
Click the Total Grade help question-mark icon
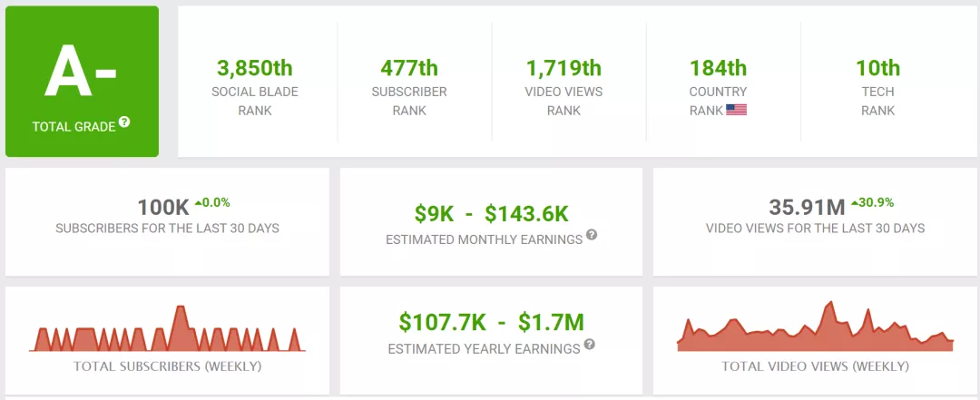[x=124, y=122]
